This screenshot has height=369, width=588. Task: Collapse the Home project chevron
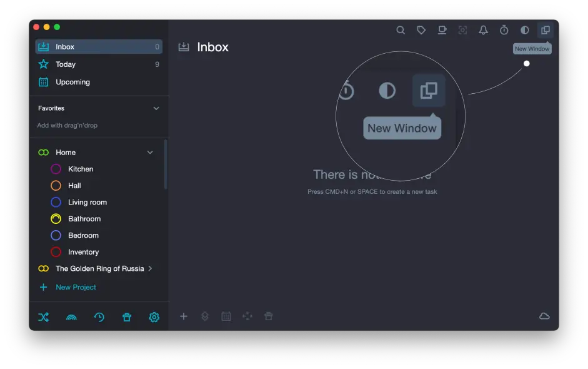pos(150,153)
